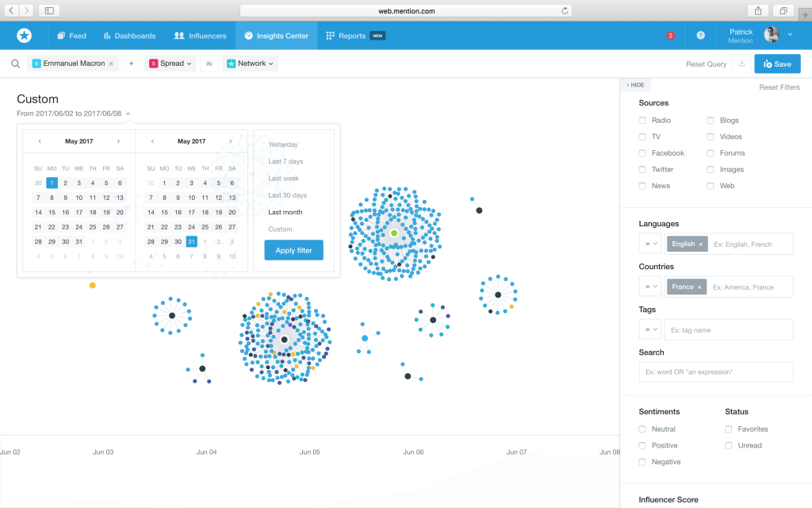Check the Facebook source

click(642, 153)
